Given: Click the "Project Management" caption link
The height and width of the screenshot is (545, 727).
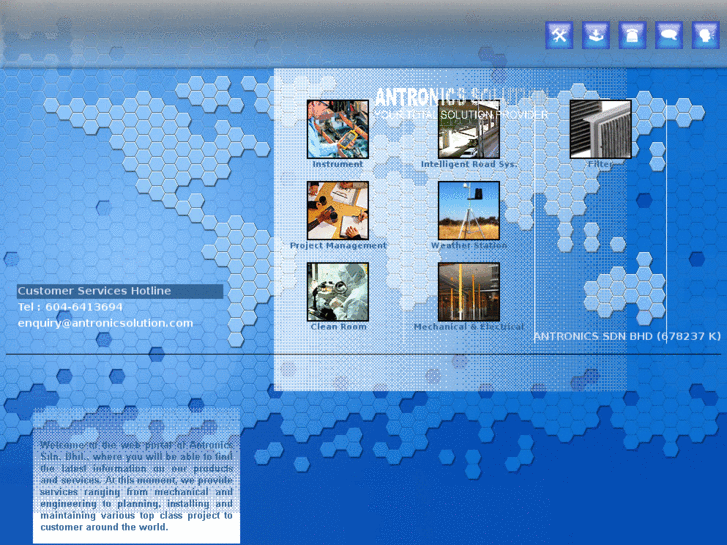Looking at the screenshot, I should pos(338,245).
